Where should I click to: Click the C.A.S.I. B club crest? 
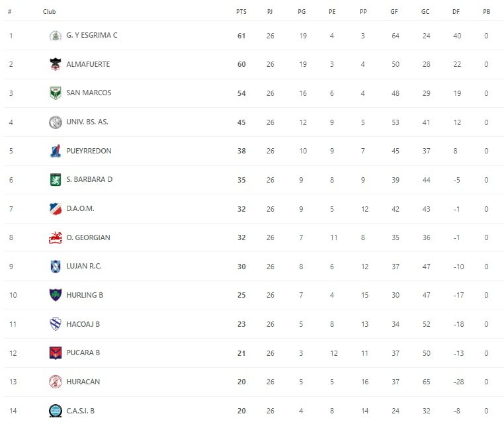tap(56, 411)
